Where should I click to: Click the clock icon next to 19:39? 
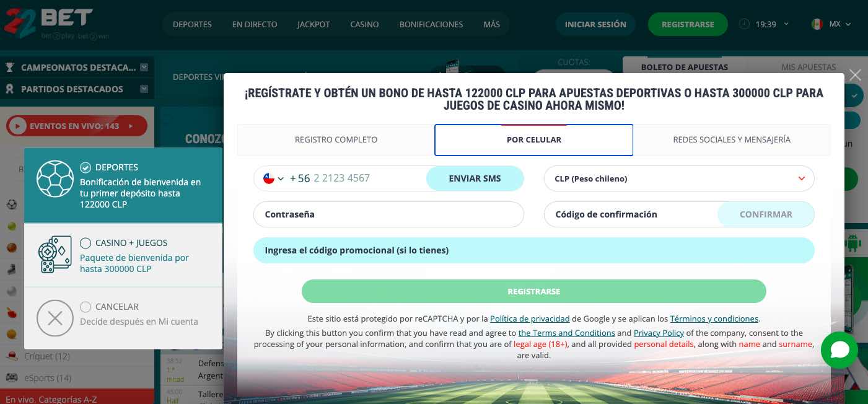[744, 24]
